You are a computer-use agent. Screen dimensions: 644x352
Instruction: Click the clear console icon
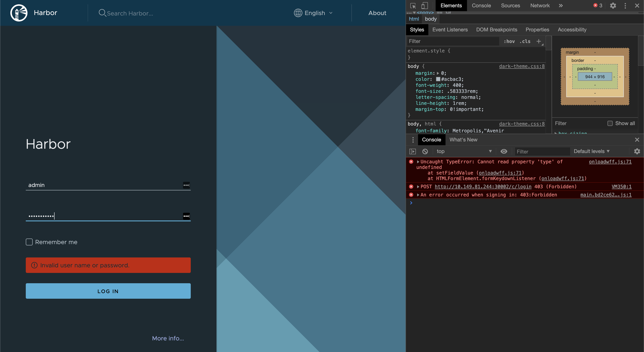pyautogui.click(x=425, y=151)
